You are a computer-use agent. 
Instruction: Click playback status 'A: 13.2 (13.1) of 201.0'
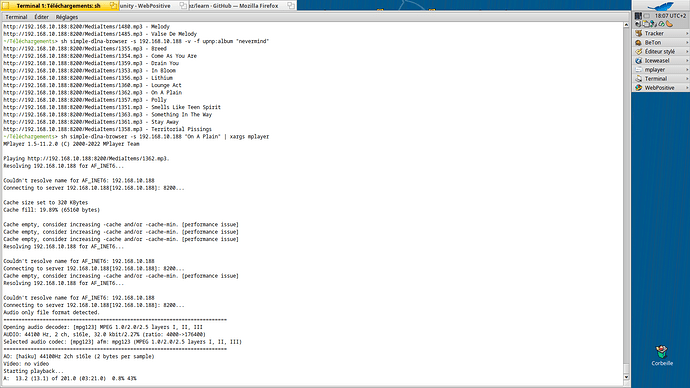70,378
